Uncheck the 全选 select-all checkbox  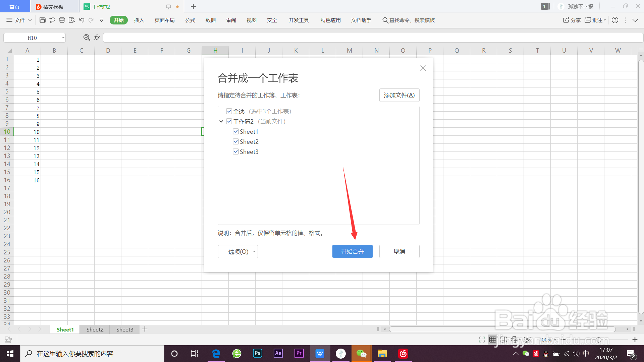point(229,111)
